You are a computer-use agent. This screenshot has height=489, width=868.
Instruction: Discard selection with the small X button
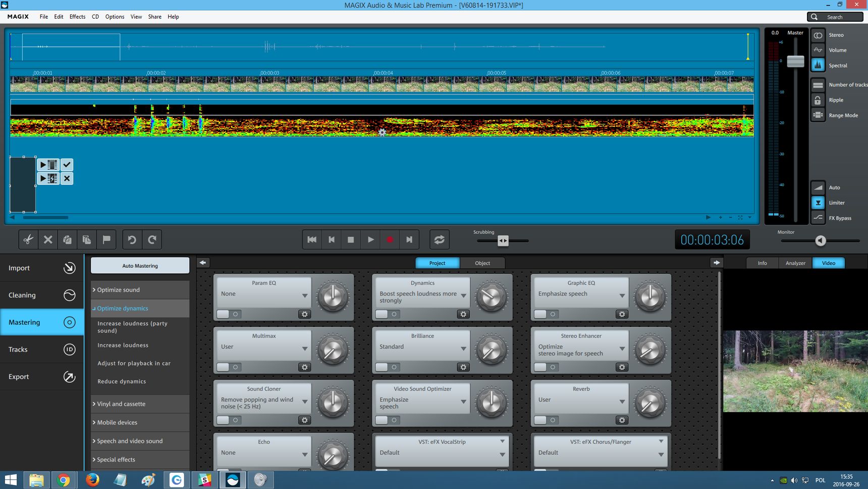(67, 178)
